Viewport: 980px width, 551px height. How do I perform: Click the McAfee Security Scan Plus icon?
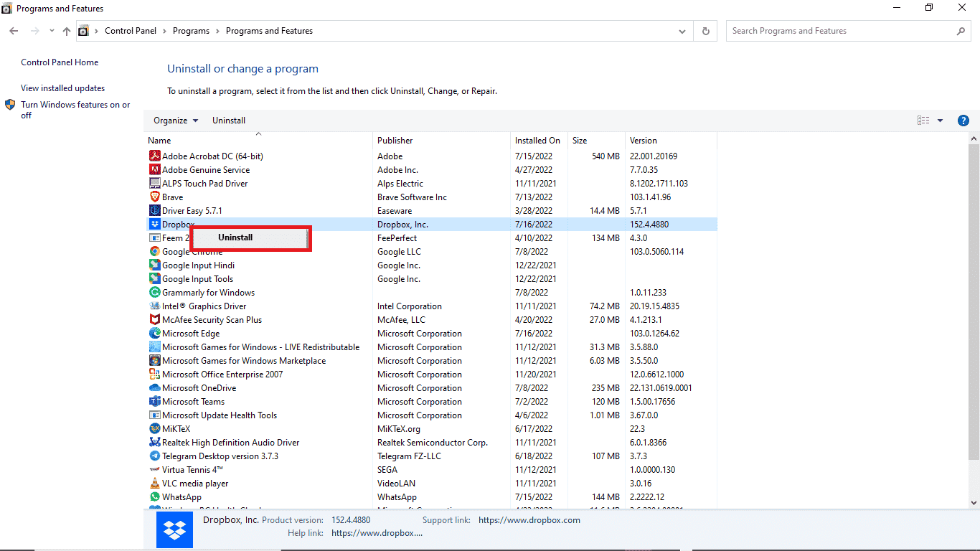[154, 319]
